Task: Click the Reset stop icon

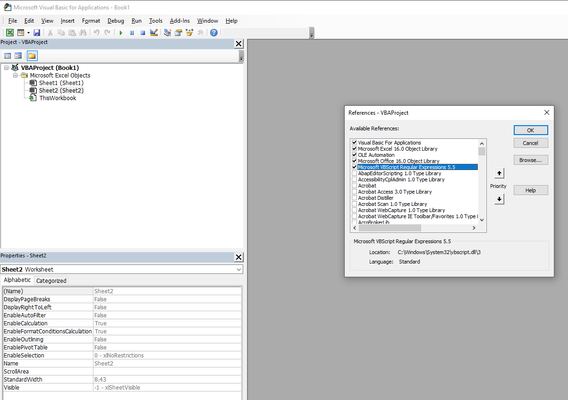Action: point(143,33)
